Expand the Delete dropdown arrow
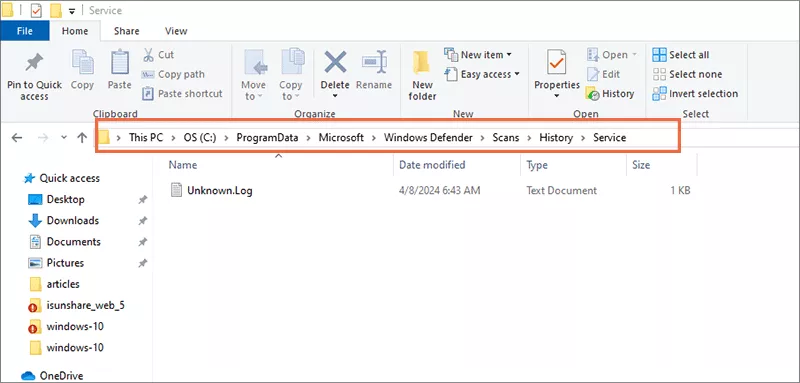Viewport: 800px width, 383px height. (x=335, y=96)
